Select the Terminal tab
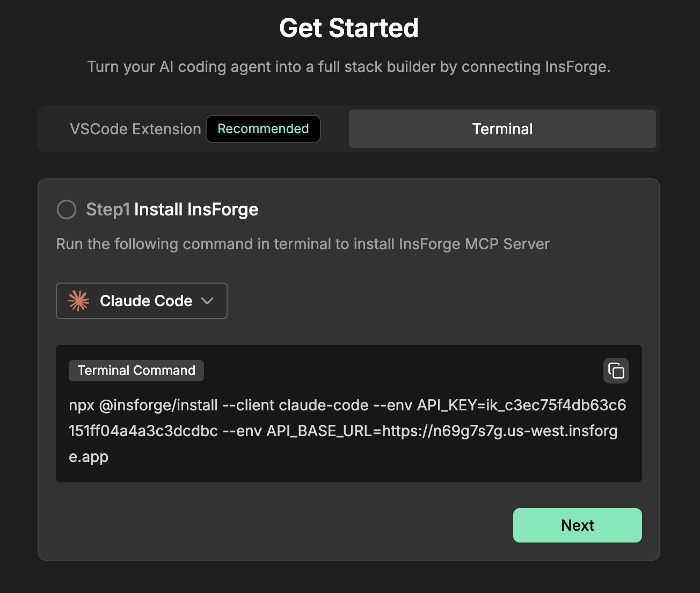 click(502, 129)
